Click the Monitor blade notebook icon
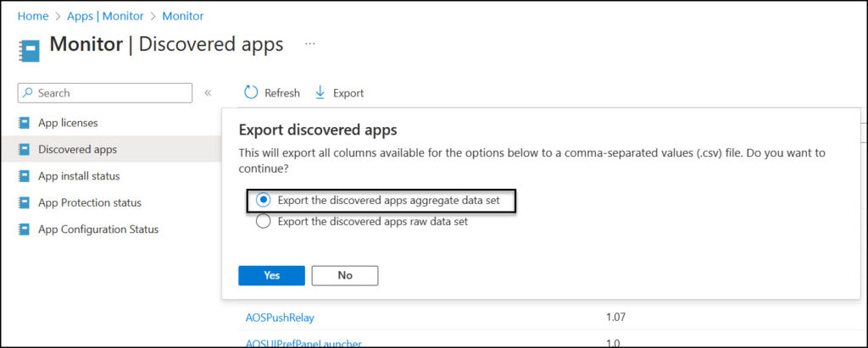868x348 pixels. (x=30, y=50)
